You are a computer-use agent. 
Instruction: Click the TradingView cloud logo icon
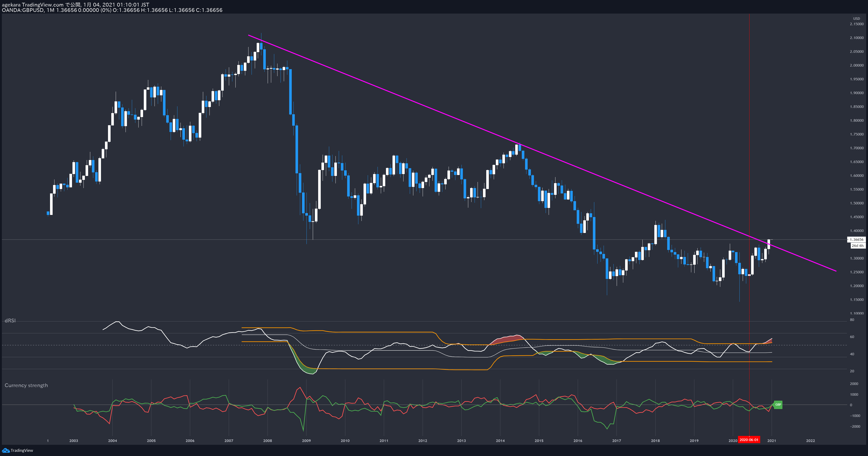click(6, 450)
